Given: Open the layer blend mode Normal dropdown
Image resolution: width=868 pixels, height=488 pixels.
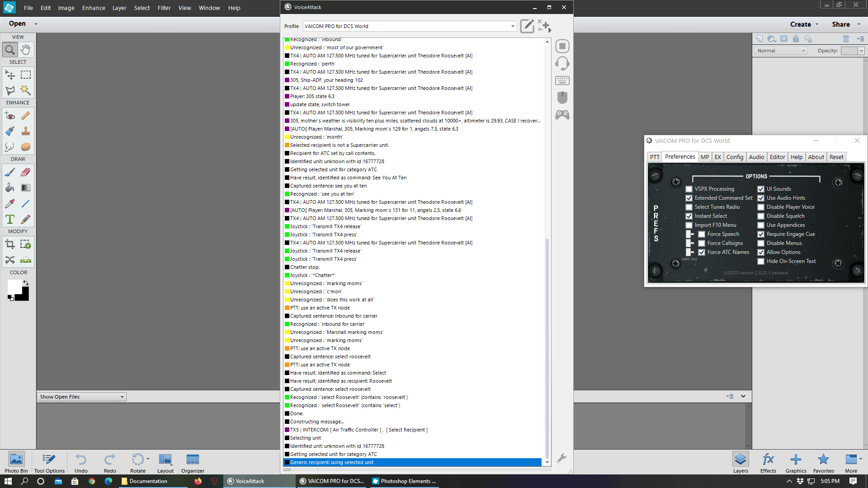Looking at the screenshot, I should 781,51.
